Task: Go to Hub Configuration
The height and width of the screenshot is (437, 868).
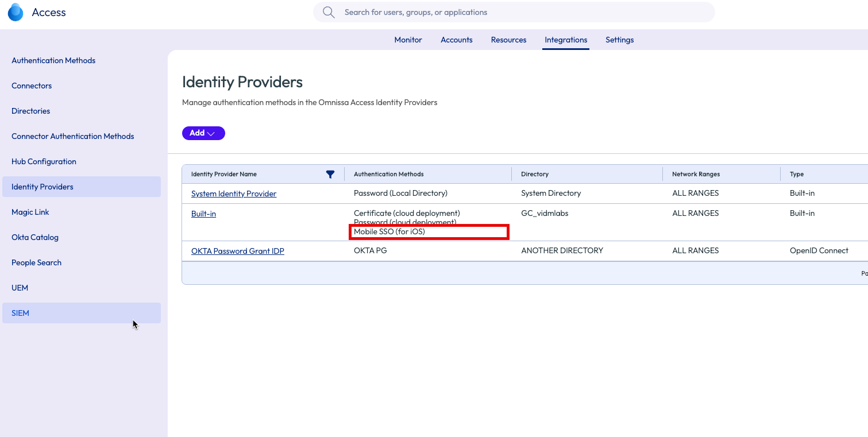Action: pos(44,161)
